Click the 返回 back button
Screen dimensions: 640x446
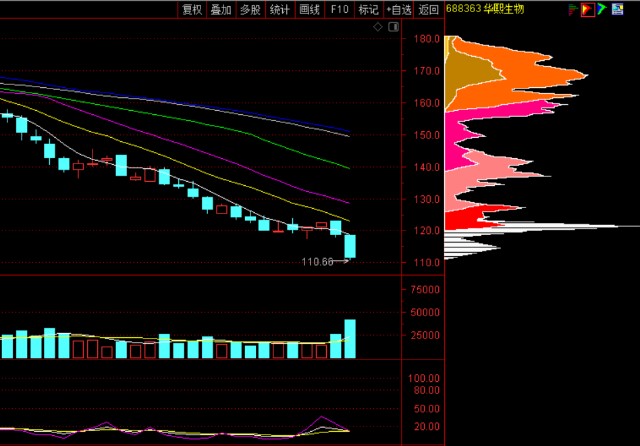(x=429, y=9)
